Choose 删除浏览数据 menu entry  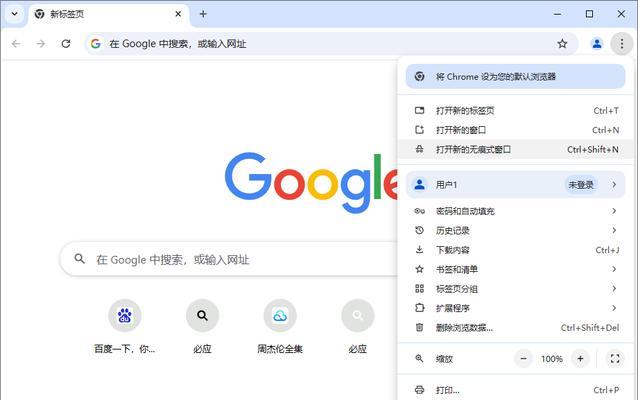[x=515, y=328]
